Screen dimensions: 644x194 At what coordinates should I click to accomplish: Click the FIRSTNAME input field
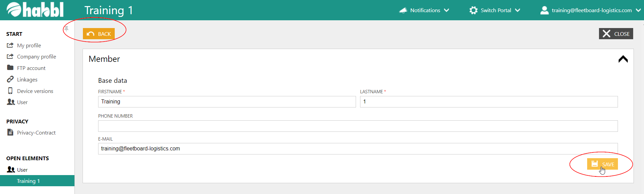pos(227,102)
